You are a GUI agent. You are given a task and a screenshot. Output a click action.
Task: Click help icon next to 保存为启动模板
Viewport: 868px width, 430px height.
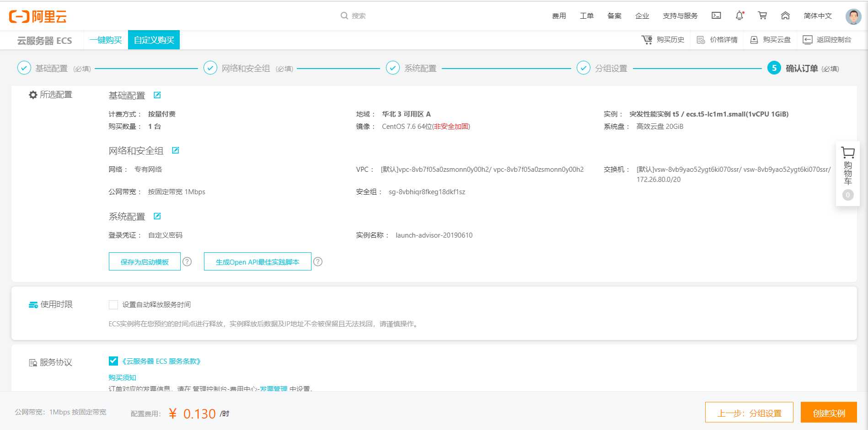[187, 261]
